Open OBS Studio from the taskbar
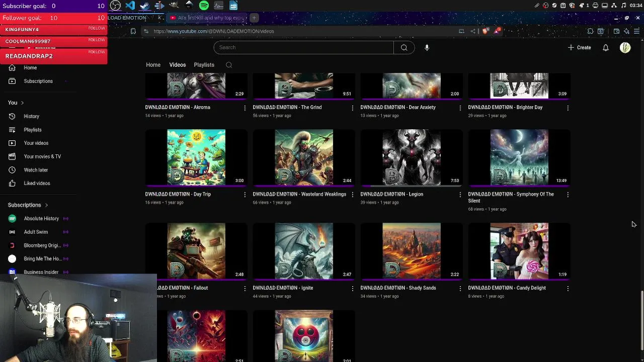 pyautogui.click(x=115, y=6)
